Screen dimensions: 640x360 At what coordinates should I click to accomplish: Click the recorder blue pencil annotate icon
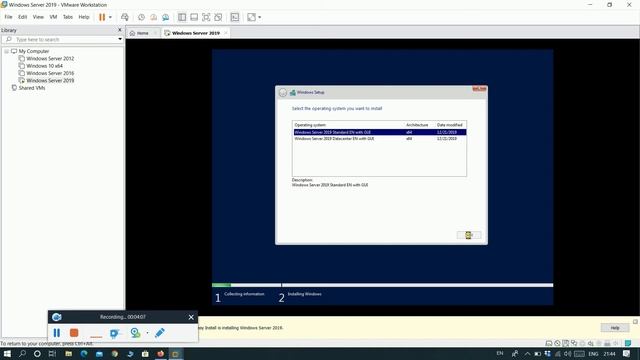tap(160, 333)
